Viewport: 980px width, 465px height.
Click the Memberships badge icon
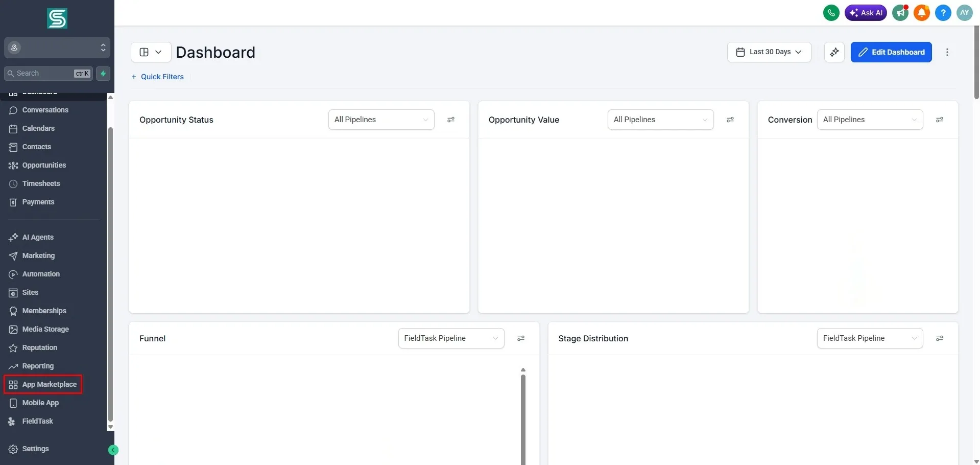13,311
